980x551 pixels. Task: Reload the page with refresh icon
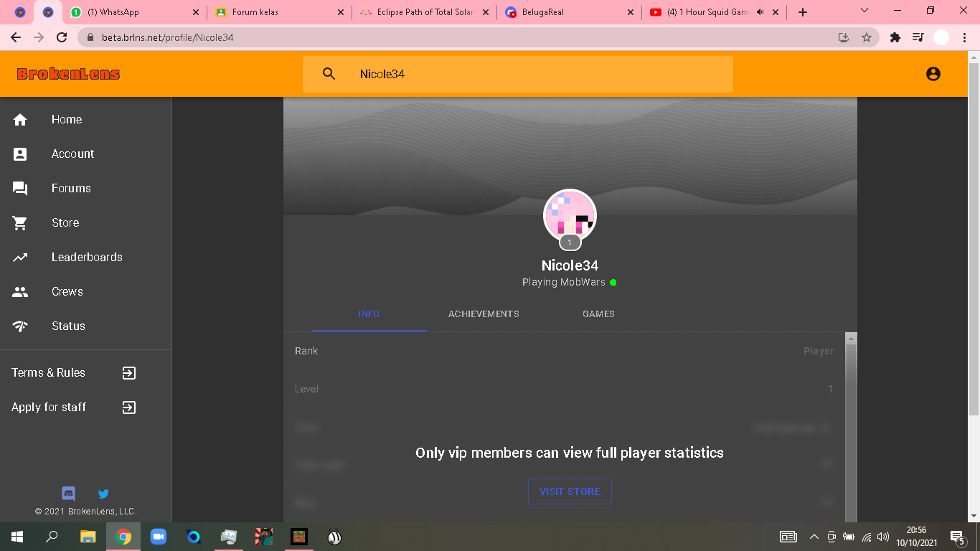(62, 37)
